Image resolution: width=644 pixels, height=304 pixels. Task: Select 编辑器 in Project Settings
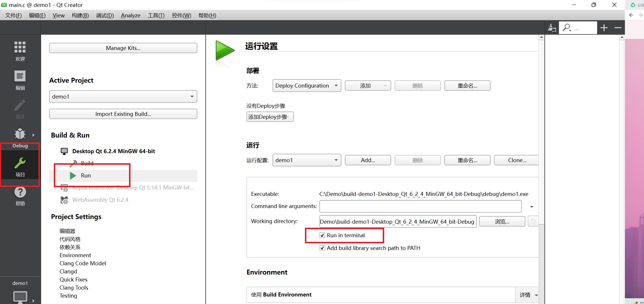click(x=67, y=231)
